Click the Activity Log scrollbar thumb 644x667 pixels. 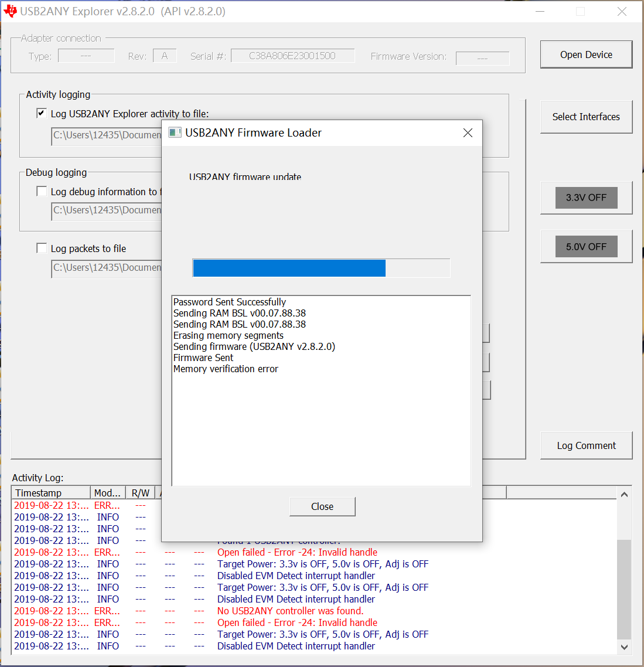[x=624, y=589]
